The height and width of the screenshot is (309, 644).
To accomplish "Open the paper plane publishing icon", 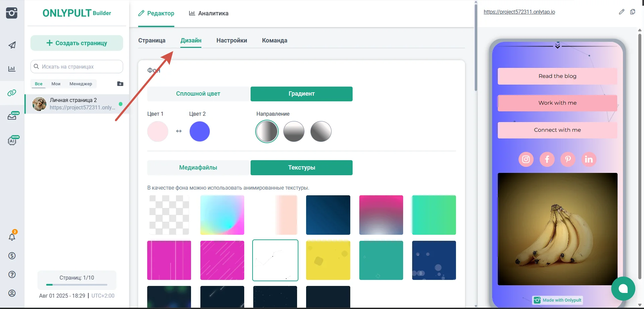I will [x=12, y=45].
